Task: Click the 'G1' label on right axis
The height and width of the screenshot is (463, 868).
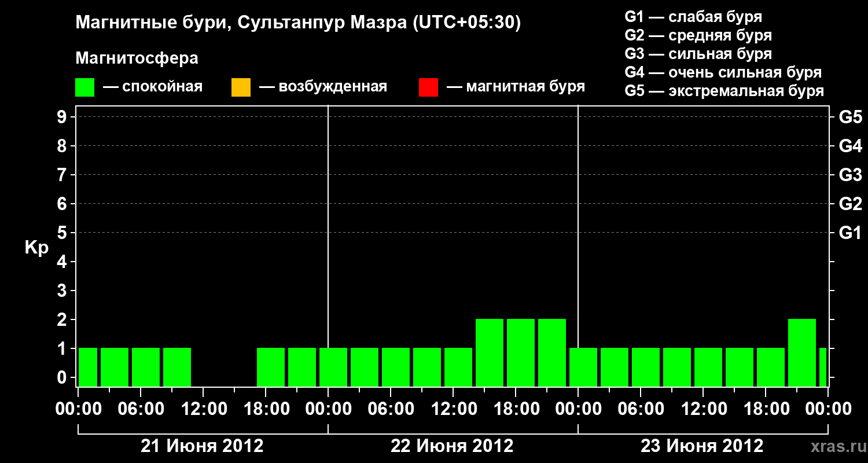Action: point(850,233)
